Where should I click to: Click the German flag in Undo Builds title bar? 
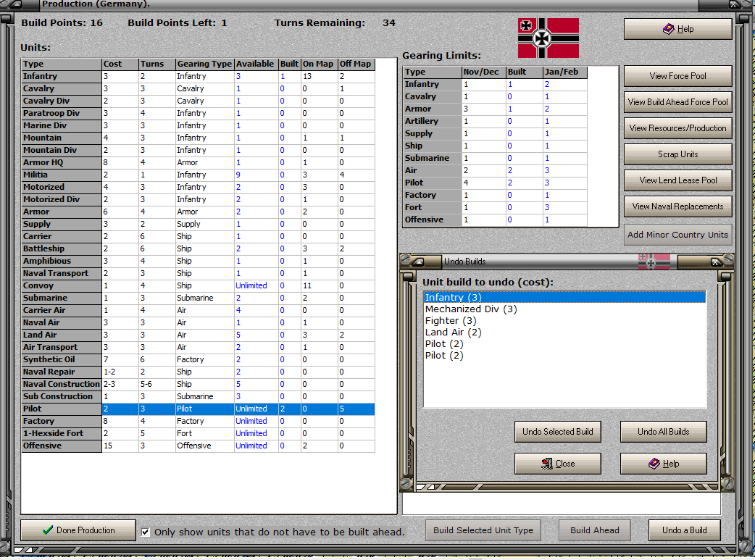[654, 262]
